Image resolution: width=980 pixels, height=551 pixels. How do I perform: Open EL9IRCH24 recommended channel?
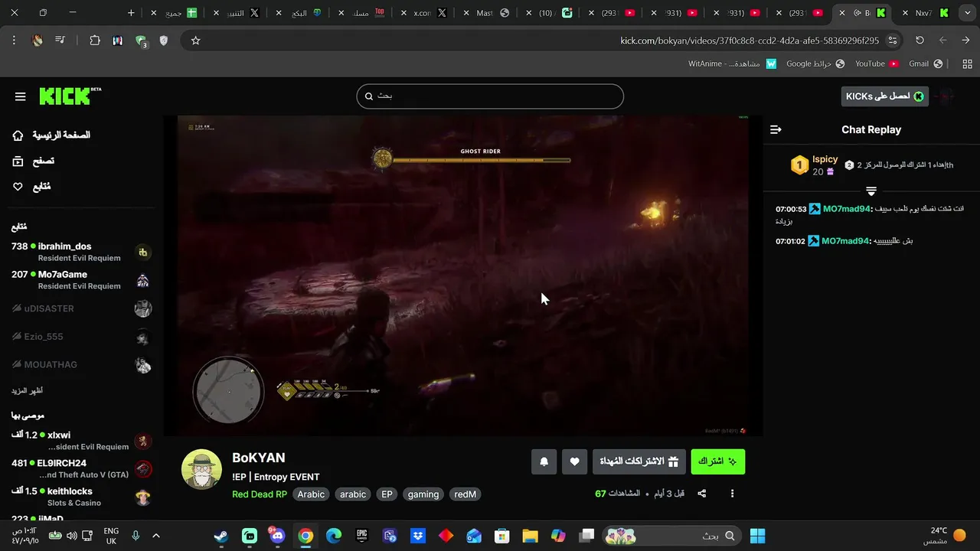(81, 468)
